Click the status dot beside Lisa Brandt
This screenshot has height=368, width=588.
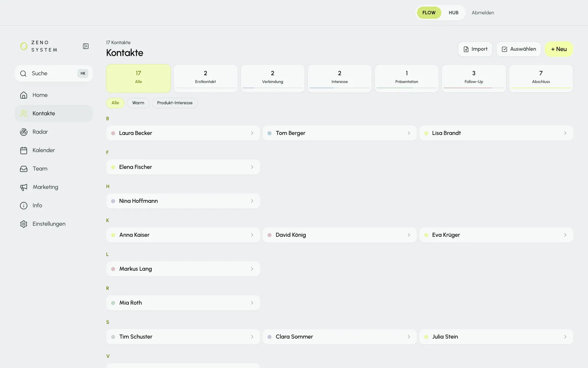point(426,133)
